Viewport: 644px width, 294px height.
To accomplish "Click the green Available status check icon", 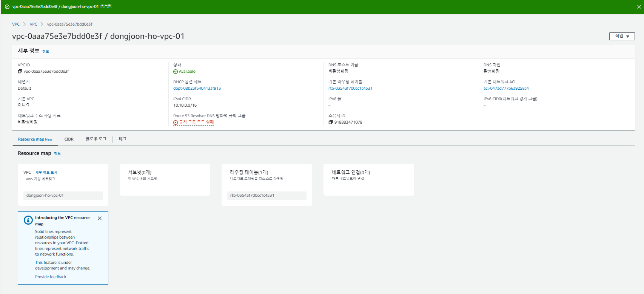I will [176, 72].
